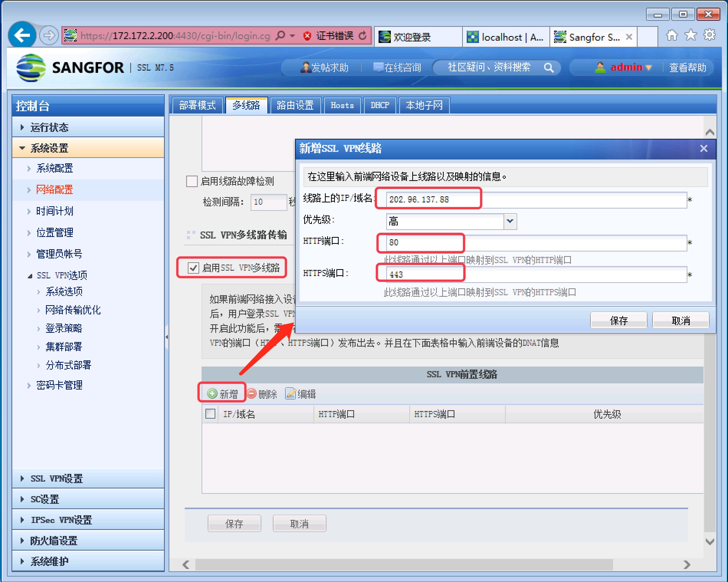Viewport: 728px width, 582px height.
Task: Click the red certificate error icon
Action: (307, 36)
